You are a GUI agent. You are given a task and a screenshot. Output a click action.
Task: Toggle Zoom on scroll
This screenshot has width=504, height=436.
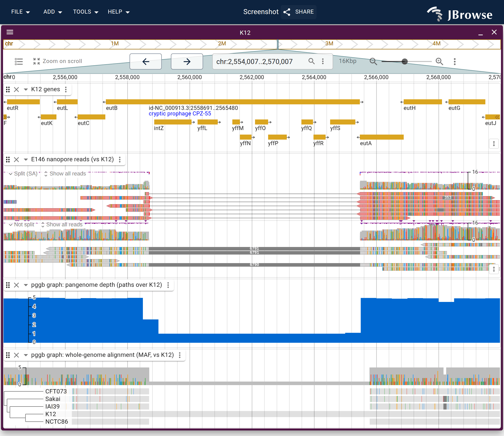[x=58, y=61]
